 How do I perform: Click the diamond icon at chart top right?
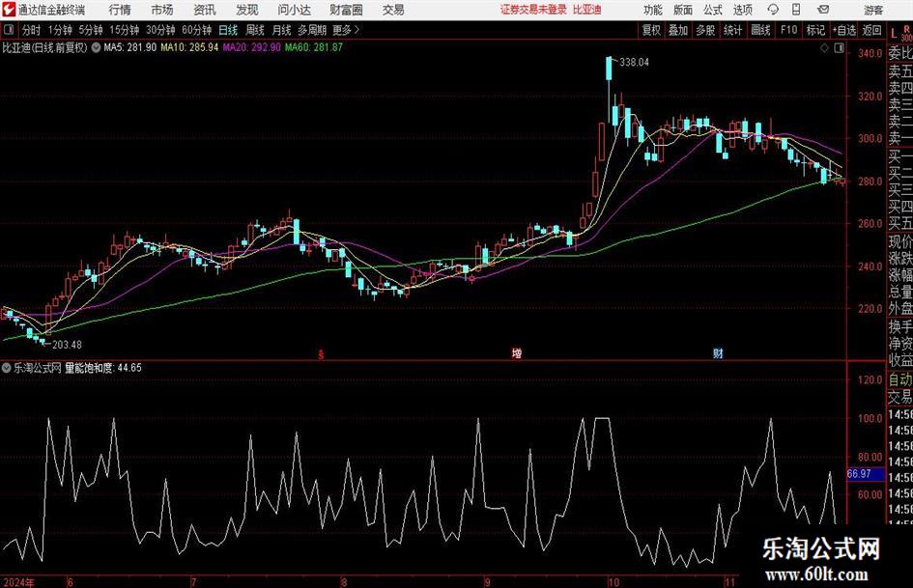[x=824, y=48]
